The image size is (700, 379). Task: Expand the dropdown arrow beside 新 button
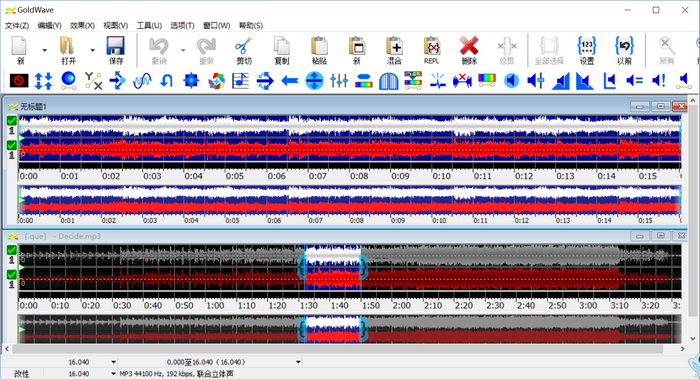pyautogui.click(x=44, y=50)
